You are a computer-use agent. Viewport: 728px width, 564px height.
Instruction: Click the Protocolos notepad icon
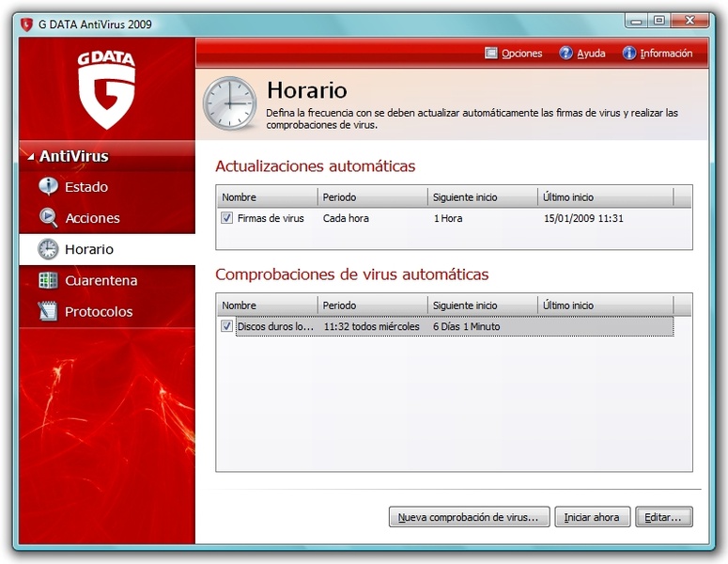click(x=48, y=311)
